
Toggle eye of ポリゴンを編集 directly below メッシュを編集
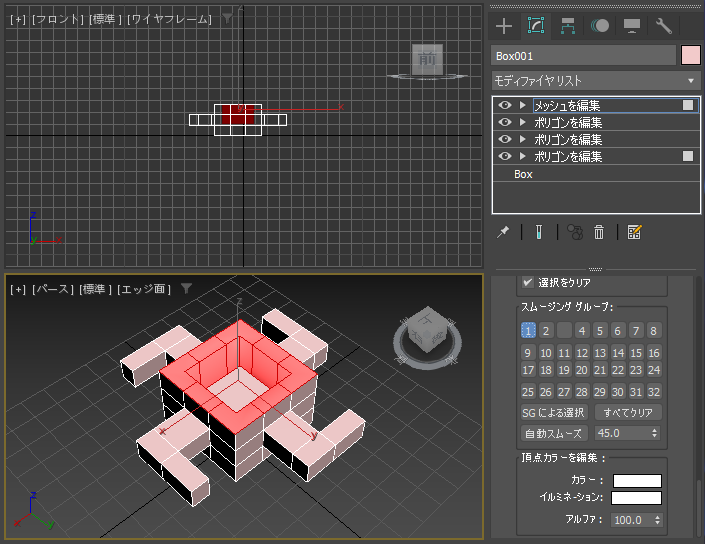point(505,122)
